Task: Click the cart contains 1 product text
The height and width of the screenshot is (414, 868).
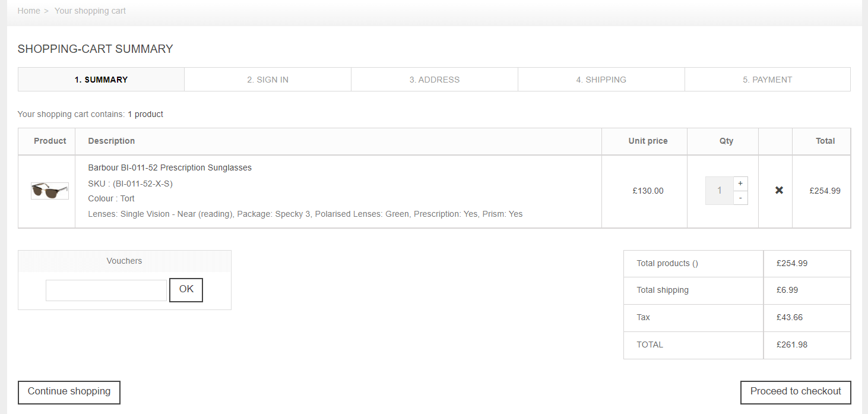Action: 90,114
